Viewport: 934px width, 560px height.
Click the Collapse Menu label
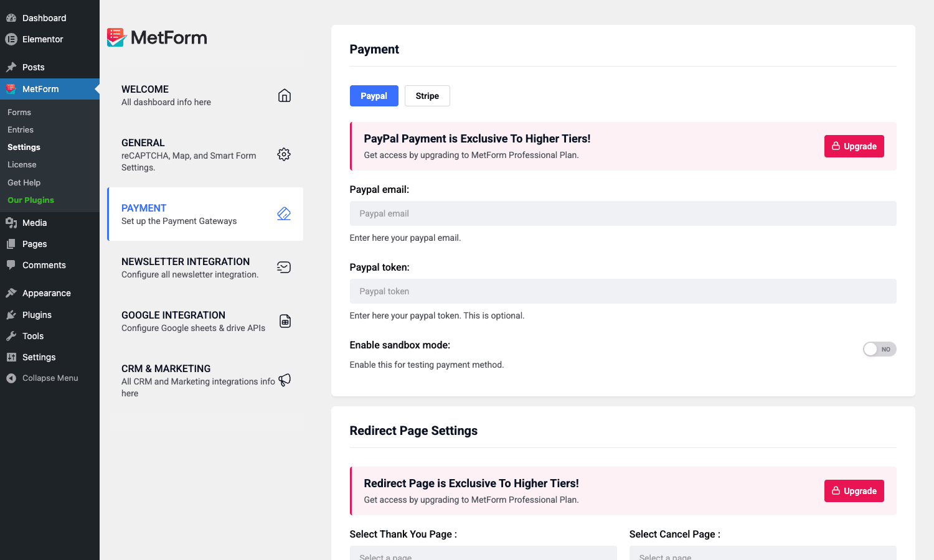50,378
